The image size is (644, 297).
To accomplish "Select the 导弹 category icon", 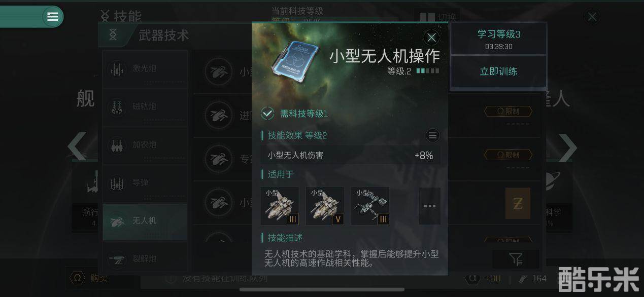I will point(117,183).
